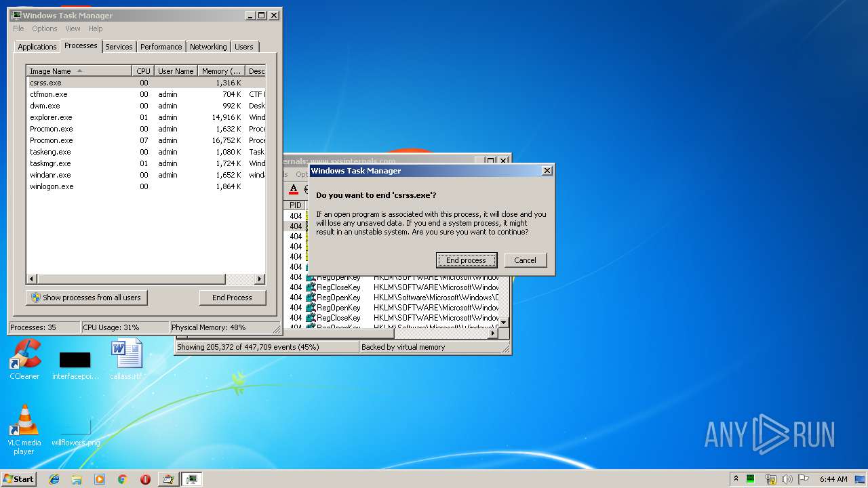
Task: Click Show processes from all users
Action: pos(86,298)
